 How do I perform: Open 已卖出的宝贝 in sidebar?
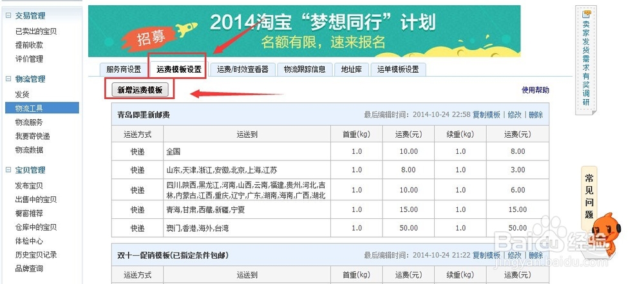(35, 32)
